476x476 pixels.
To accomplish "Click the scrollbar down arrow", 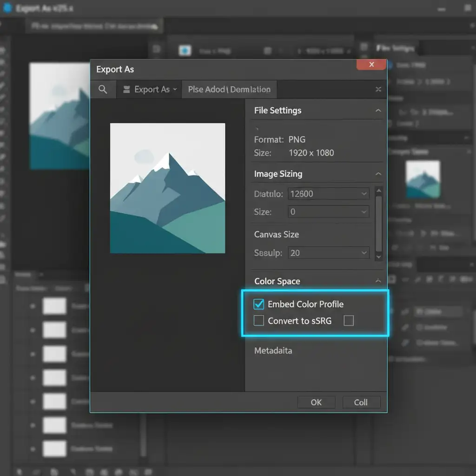I will click(379, 257).
